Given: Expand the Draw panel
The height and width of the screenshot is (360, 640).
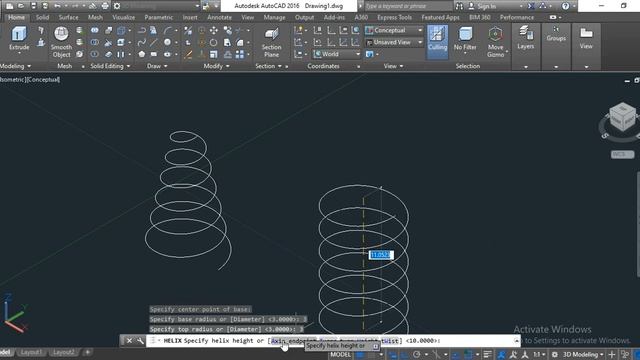Looking at the screenshot, I should point(157,66).
